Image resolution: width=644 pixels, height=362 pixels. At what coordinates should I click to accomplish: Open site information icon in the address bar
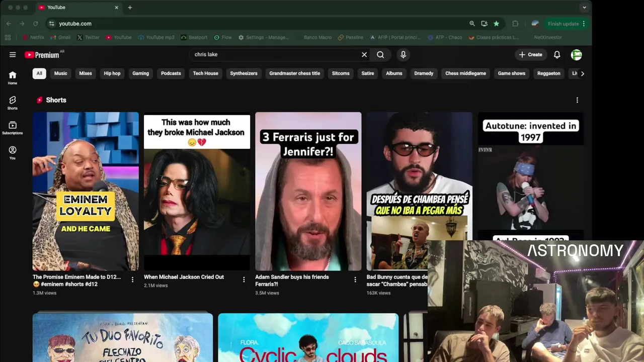[51, 24]
